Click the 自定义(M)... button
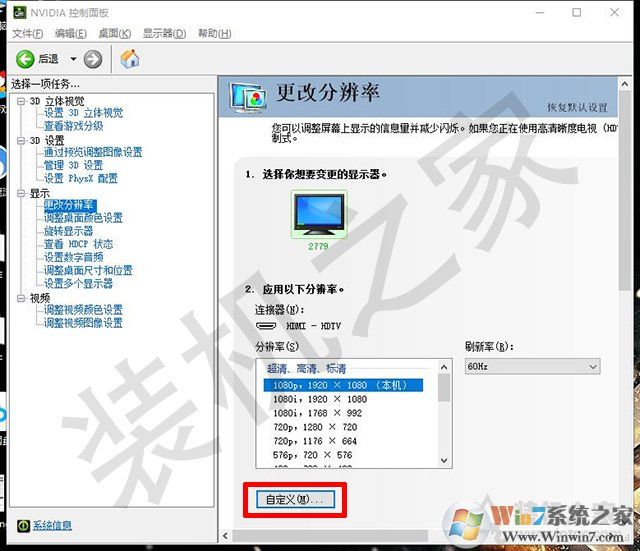The height and width of the screenshot is (551, 640). tap(296, 499)
